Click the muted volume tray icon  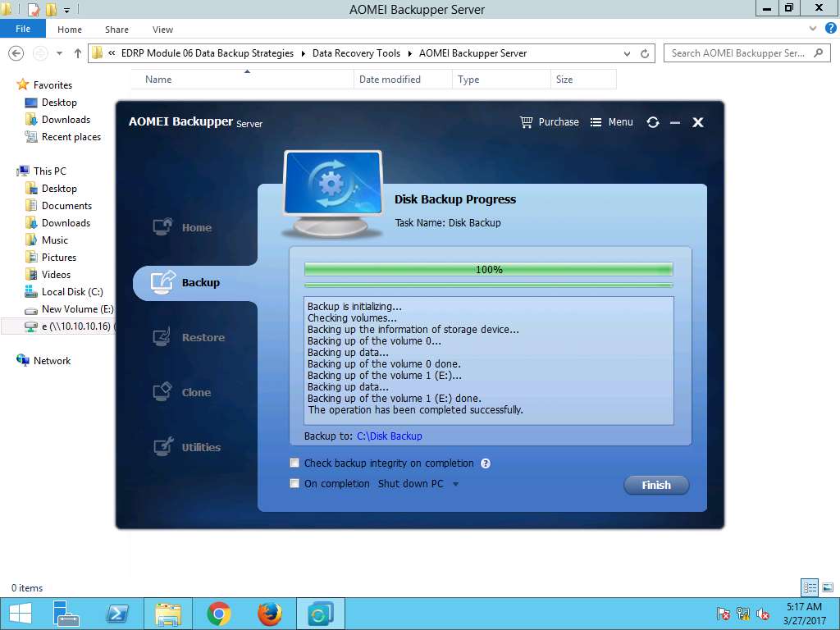(763, 614)
